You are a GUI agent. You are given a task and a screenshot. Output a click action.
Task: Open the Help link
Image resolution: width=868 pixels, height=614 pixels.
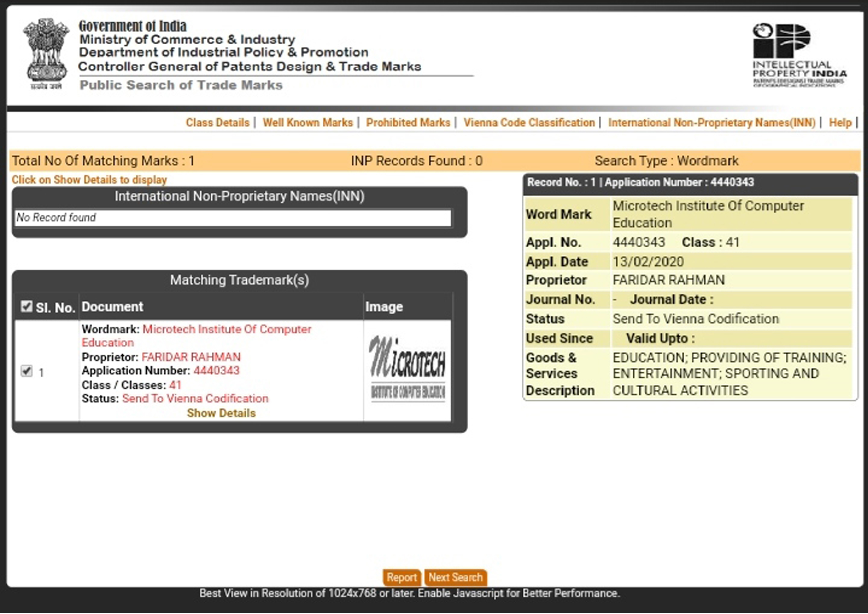pyautogui.click(x=840, y=123)
